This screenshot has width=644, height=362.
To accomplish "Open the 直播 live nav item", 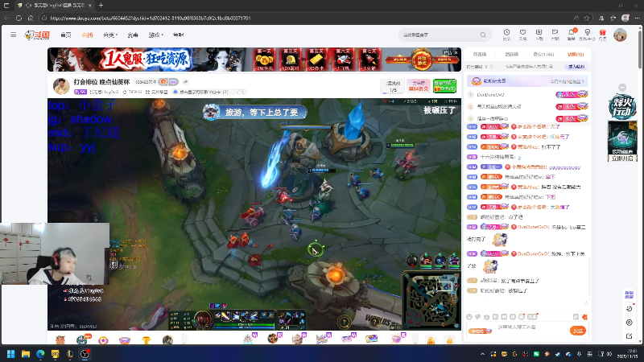I will coord(87,35).
